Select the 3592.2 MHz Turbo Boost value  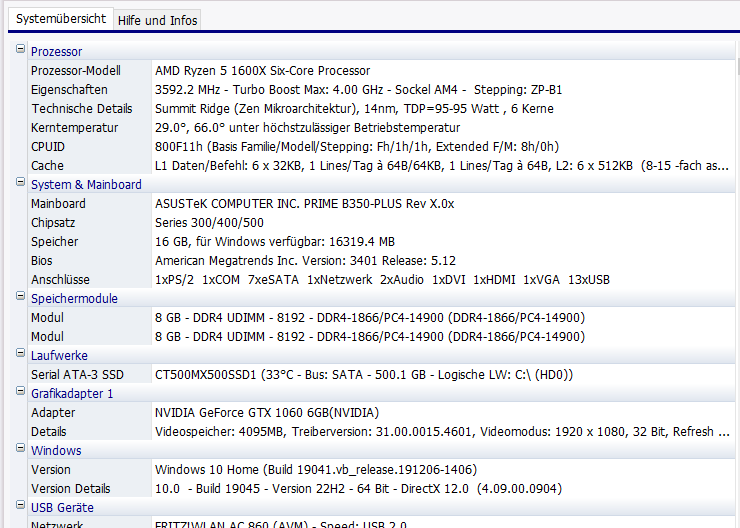click(x=358, y=90)
